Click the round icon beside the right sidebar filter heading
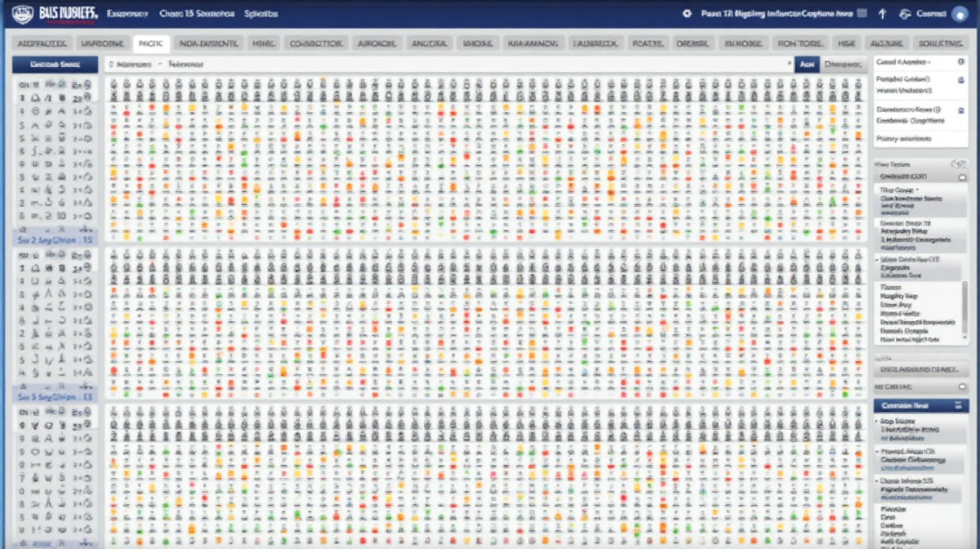980x549 pixels. (959, 164)
